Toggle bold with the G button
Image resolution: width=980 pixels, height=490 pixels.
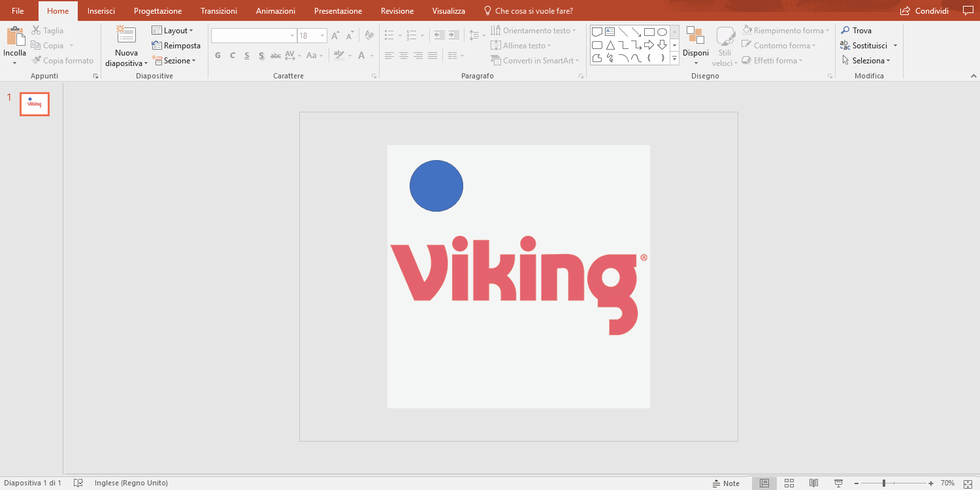tap(218, 56)
